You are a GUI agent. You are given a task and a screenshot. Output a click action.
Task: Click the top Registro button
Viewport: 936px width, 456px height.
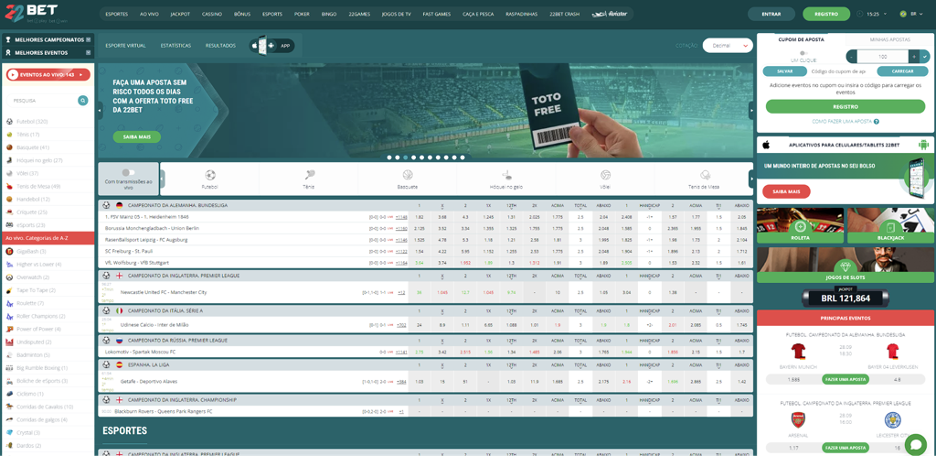click(x=826, y=14)
